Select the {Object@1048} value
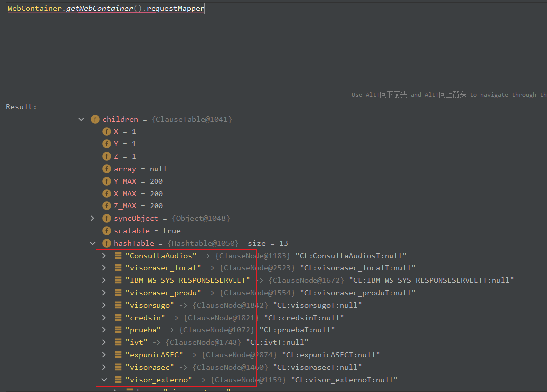The width and height of the screenshot is (547, 392). (201, 218)
